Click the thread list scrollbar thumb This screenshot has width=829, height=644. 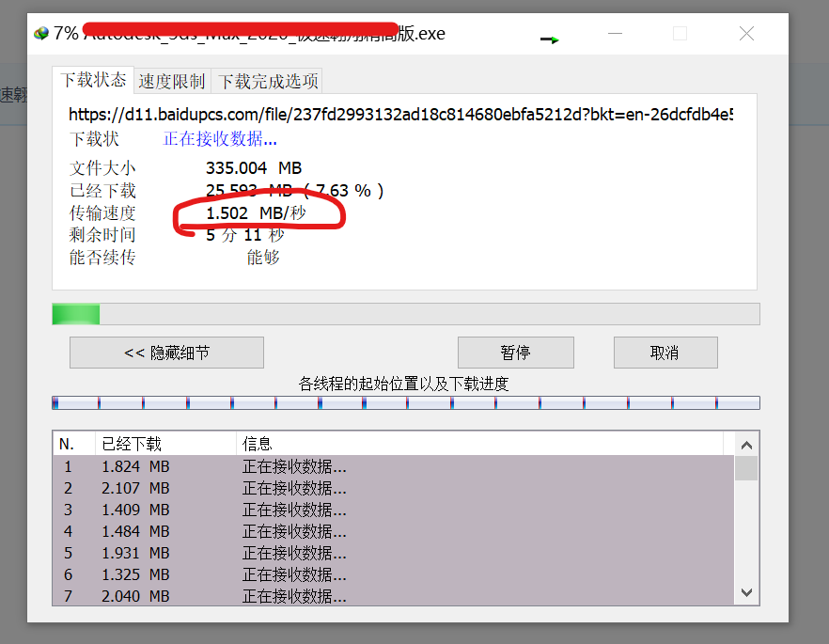point(746,468)
